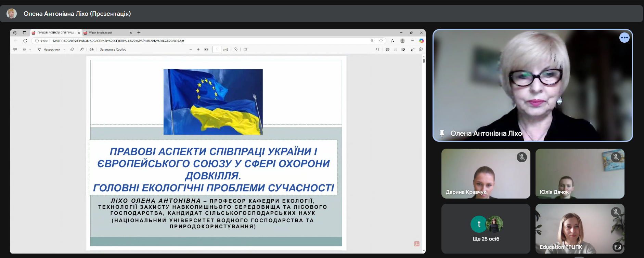Zoom in with the plus button

point(198,50)
